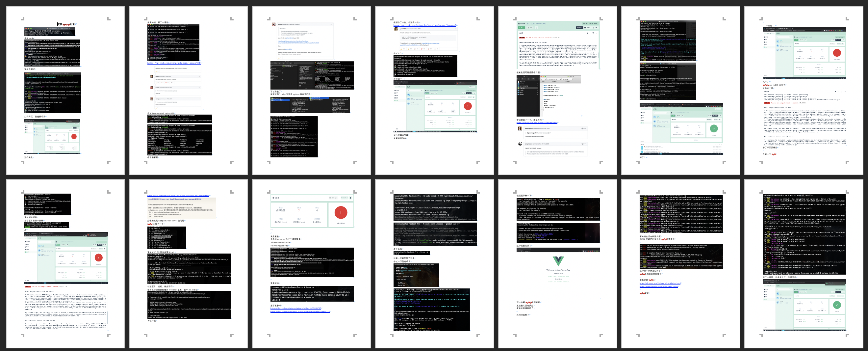Click the '安装并测试' text line
Image resolution: width=868 pixels, height=351 pixels.
(30, 69)
